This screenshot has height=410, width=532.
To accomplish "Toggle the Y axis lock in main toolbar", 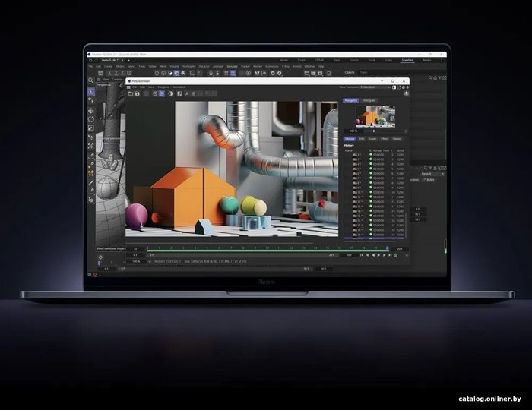I will click(x=116, y=73).
